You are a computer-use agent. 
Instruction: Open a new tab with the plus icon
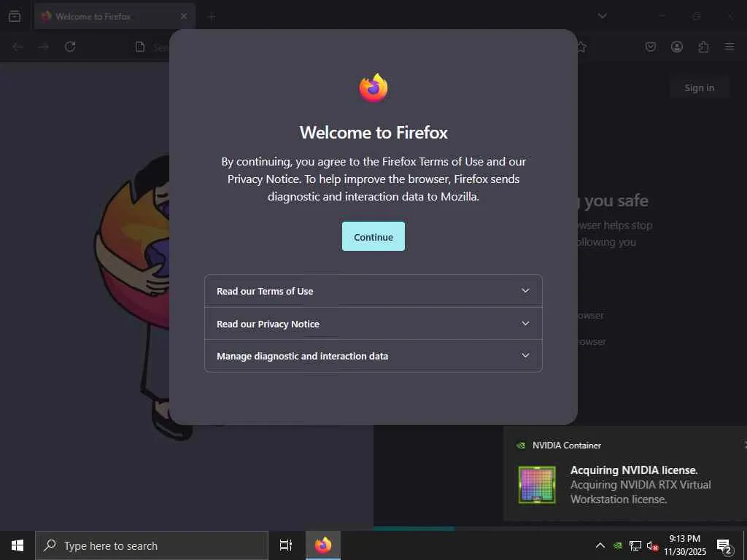tap(212, 17)
